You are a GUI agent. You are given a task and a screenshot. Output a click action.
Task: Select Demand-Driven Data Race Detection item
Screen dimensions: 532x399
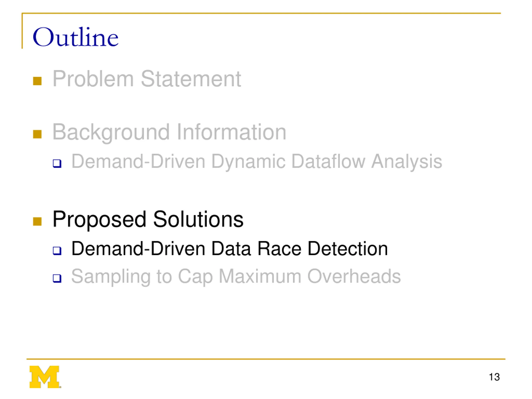(x=229, y=249)
